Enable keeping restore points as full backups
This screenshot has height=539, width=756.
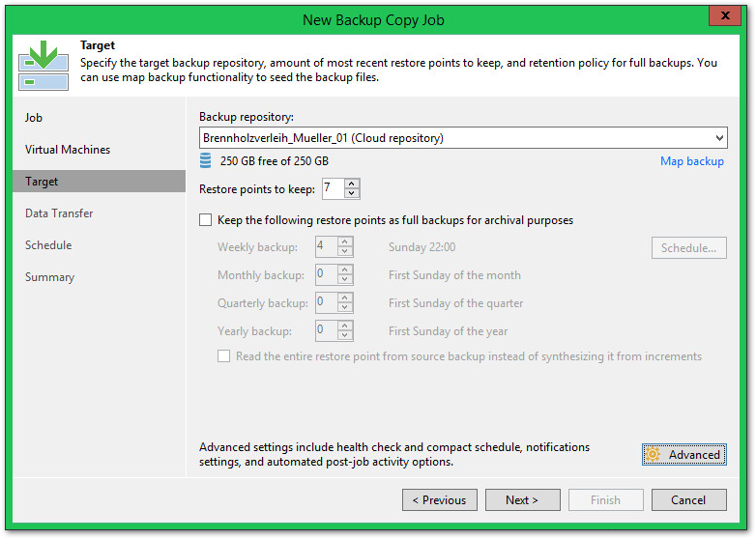[206, 220]
